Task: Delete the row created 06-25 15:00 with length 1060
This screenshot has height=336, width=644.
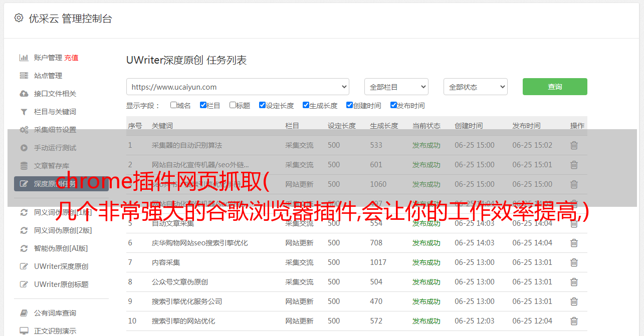Action: pyautogui.click(x=574, y=184)
